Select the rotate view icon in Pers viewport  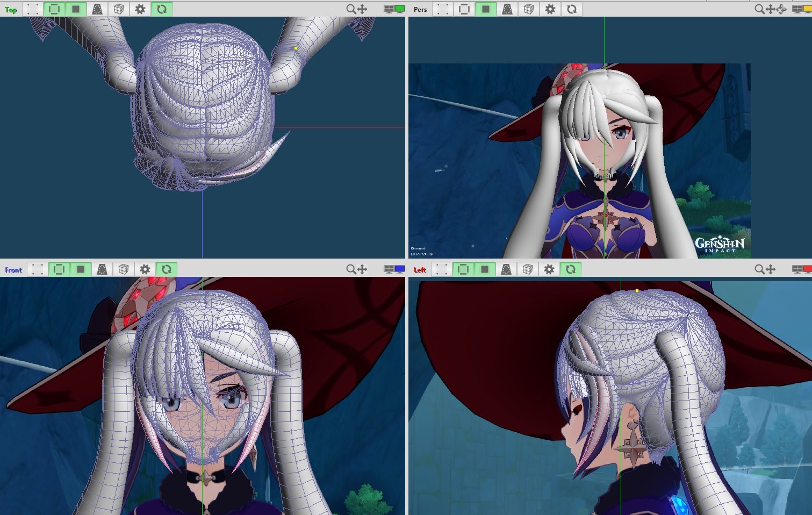tap(781, 9)
